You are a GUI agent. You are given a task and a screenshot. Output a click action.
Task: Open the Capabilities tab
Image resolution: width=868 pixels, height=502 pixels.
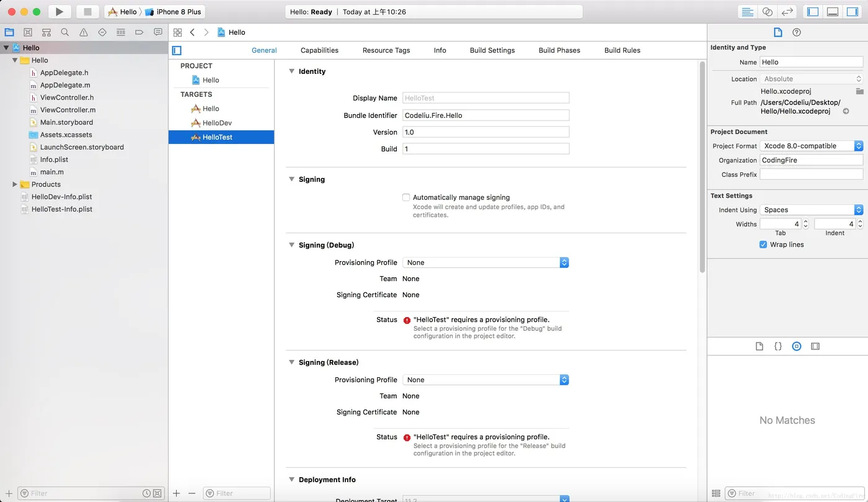coord(319,50)
